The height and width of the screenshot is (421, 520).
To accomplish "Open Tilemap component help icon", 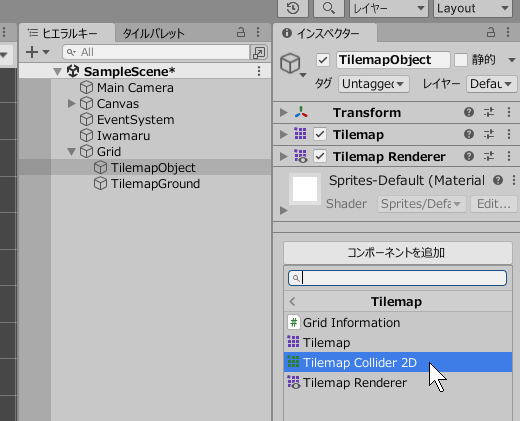I will point(469,134).
